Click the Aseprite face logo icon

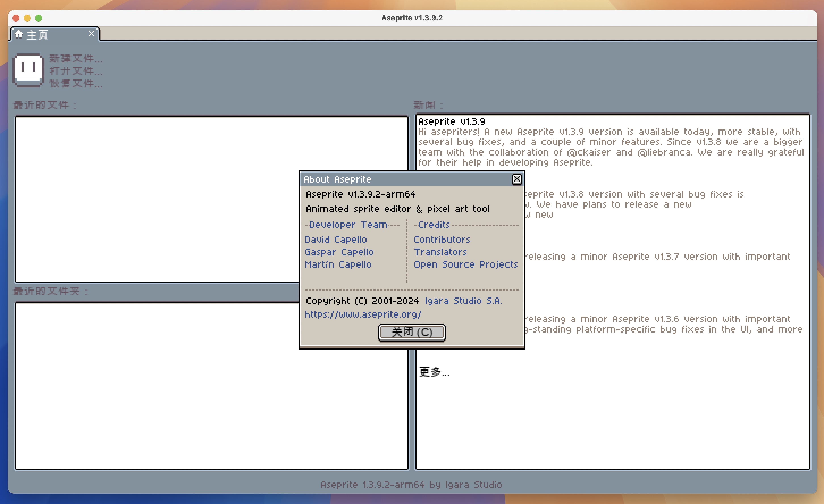point(28,70)
